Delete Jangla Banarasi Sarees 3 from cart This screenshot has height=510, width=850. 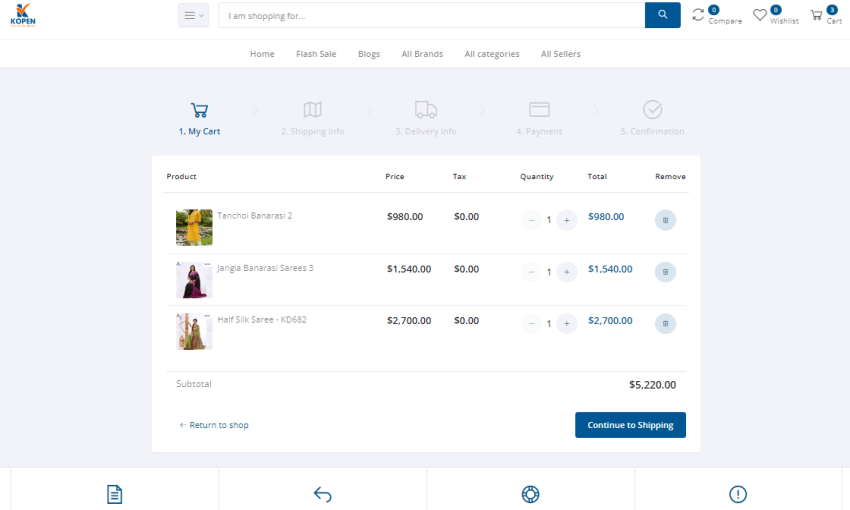(x=665, y=272)
